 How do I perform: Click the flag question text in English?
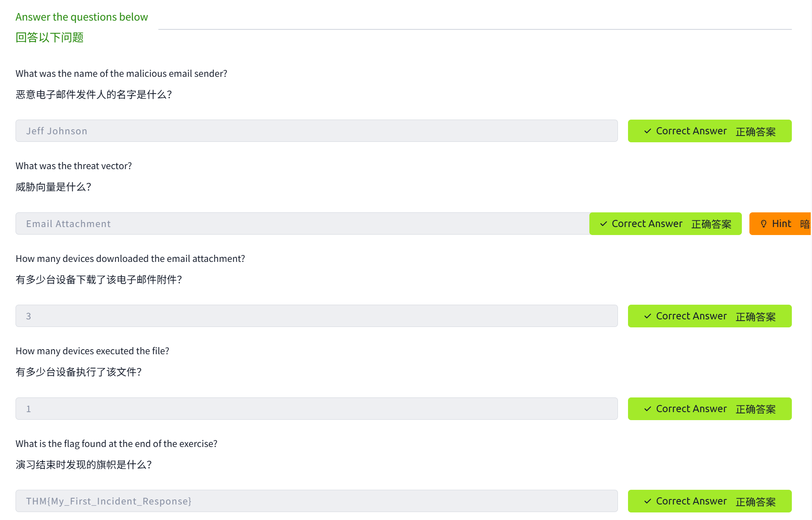coord(116,444)
